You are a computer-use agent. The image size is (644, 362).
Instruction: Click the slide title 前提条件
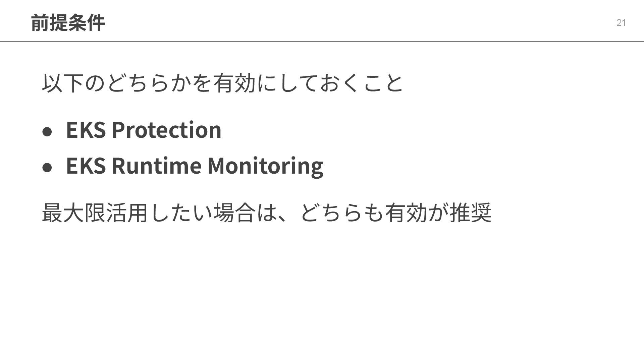click(68, 23)
